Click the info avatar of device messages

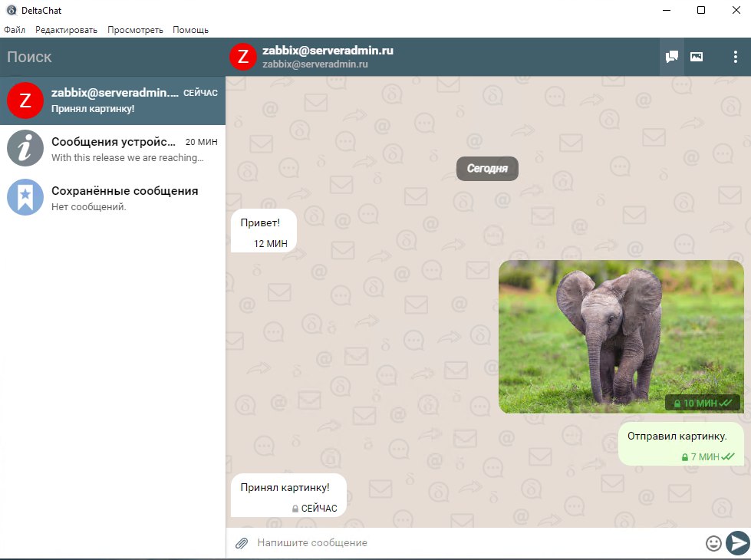click(25, 149)
